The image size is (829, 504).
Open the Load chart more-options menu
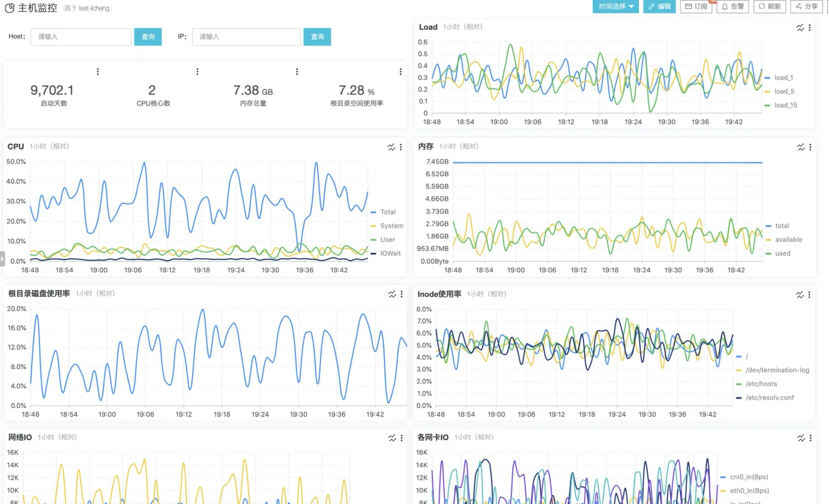(810, 27)
